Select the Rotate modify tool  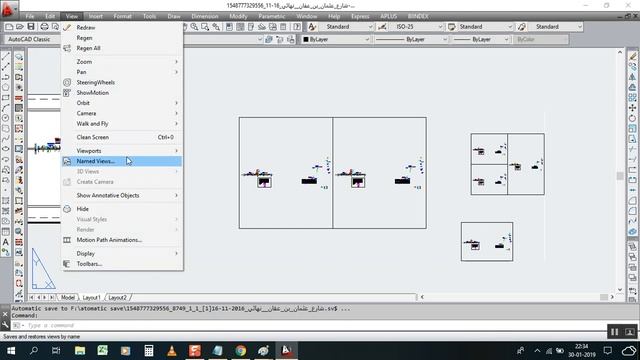[x=632, y=118]
